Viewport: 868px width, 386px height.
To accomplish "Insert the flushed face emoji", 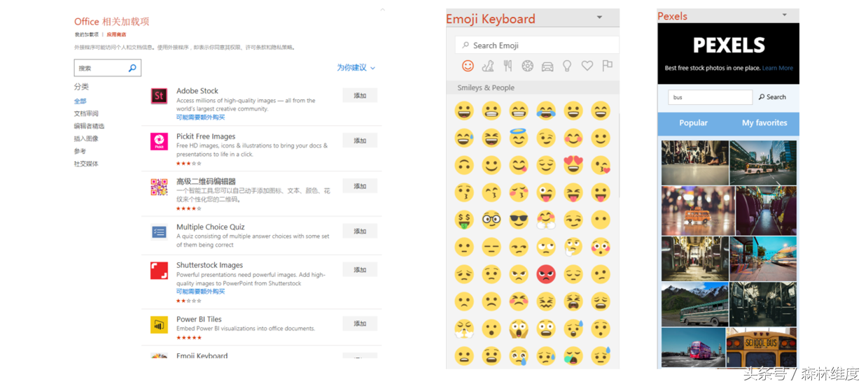I will click(x=601, y=247).
